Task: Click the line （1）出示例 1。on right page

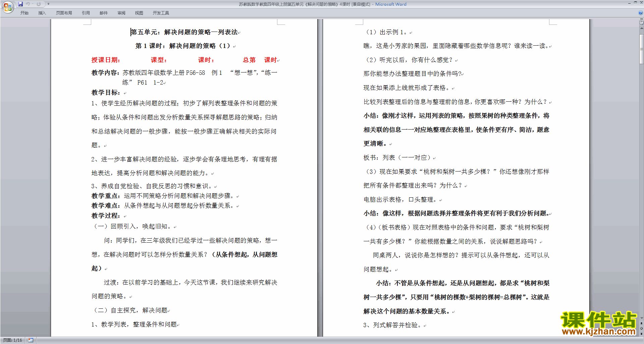Action: click(x=387, y=32)
